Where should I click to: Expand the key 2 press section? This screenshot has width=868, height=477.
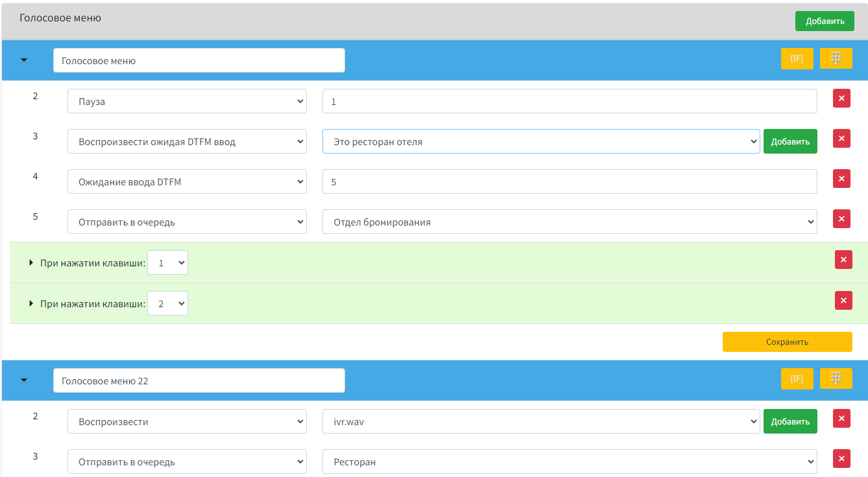(31, 303)
